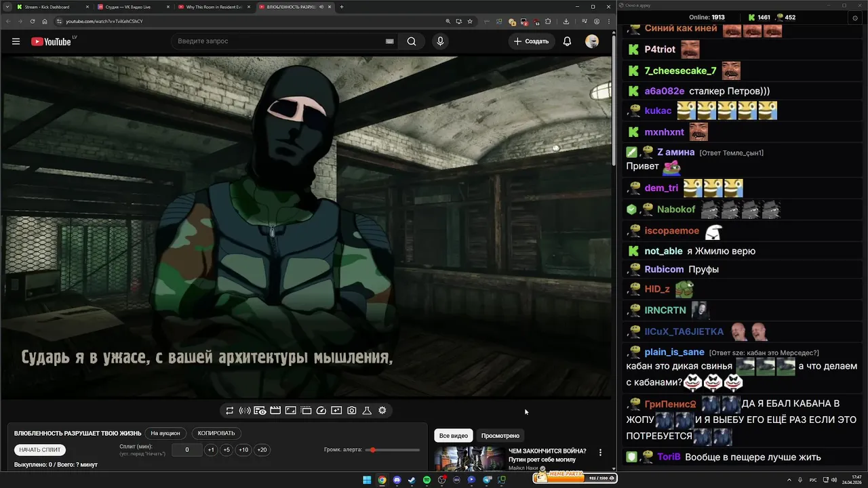This screenshot has height=488, width=868.
Task: Click the Создать button
Action: click(531, 41)
